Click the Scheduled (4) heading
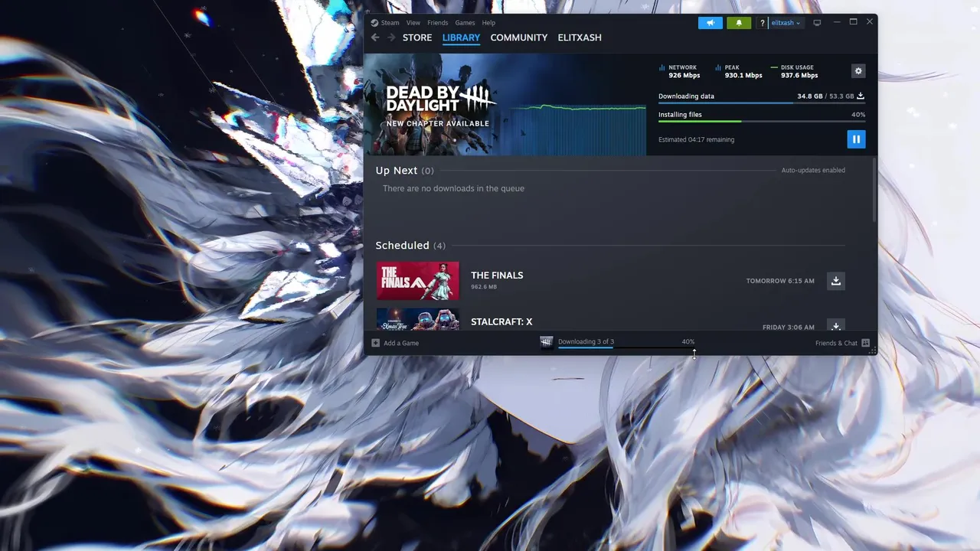The image size is (980, 551). point(410,246)
